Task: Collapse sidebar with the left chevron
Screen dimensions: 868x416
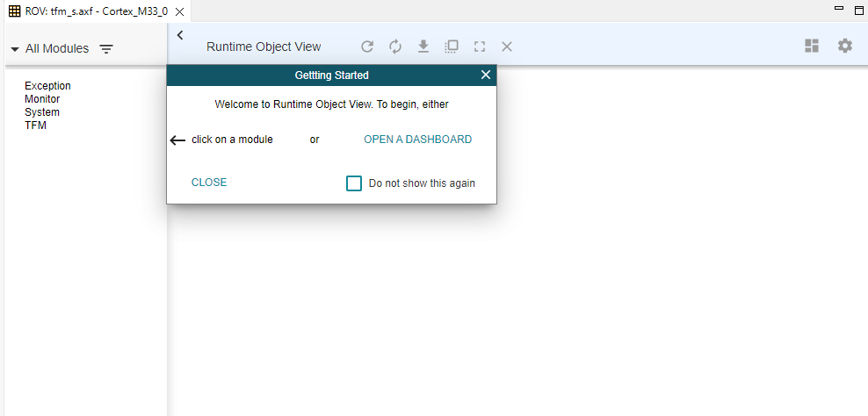Action: click(179, 35)
